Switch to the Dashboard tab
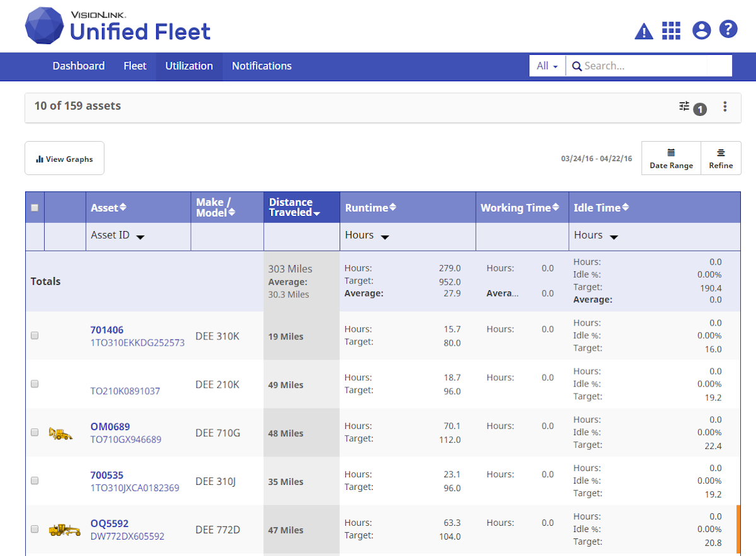 click(x=78, y=66)
